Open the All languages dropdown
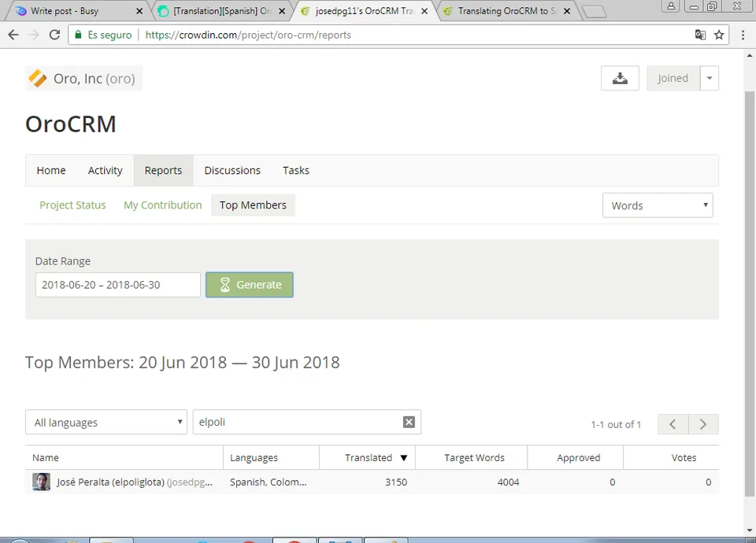This screenshot has width=756, height=543. tap(106, 422)
